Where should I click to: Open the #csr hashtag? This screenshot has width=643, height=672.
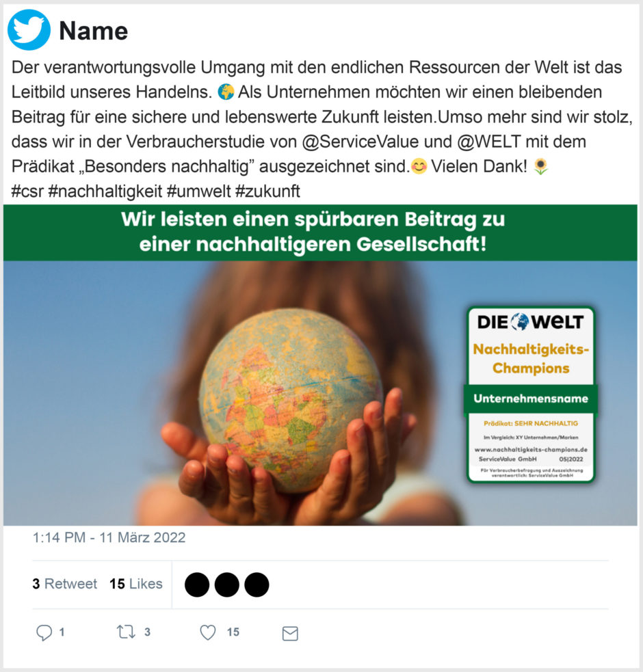tap(27, 191)
